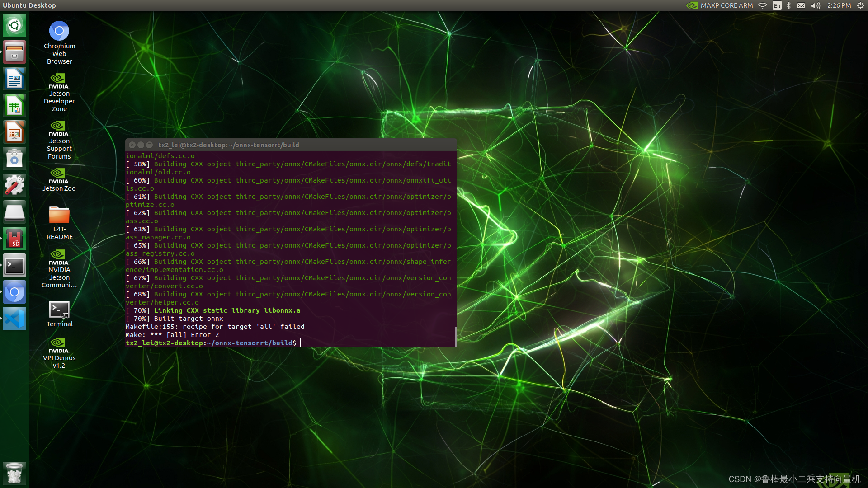Focus Terminal icon in launcher

[14, 266]
